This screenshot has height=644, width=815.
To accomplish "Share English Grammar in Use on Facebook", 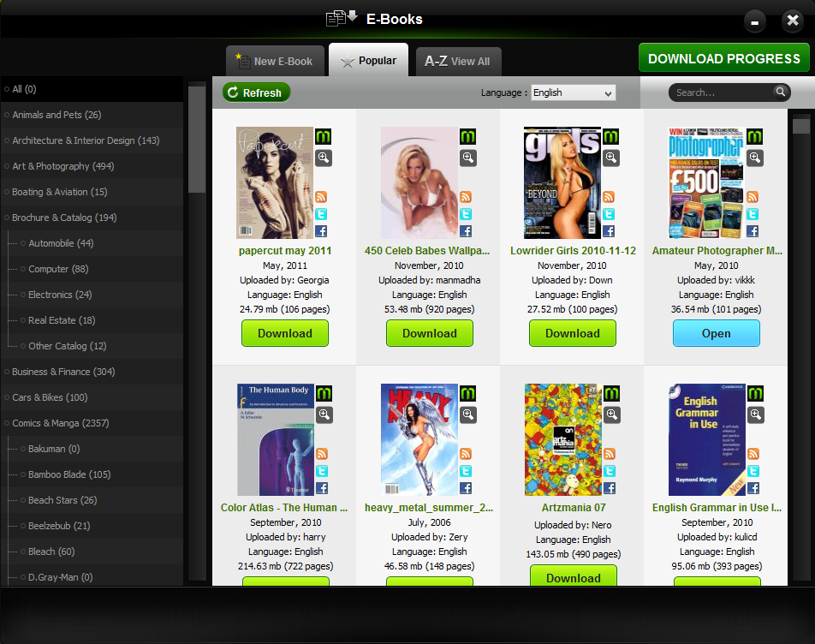I will (753, 488).
